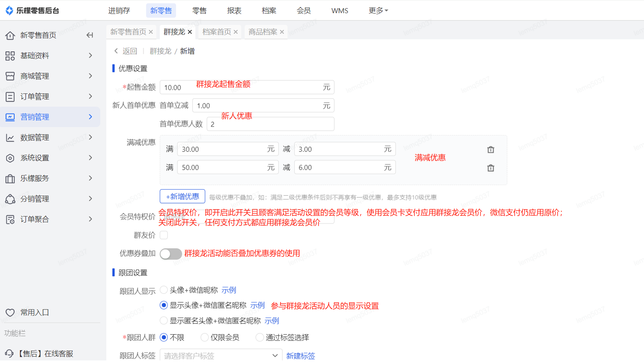Tick the 群友价 checkbox

[x=164, y=235]
